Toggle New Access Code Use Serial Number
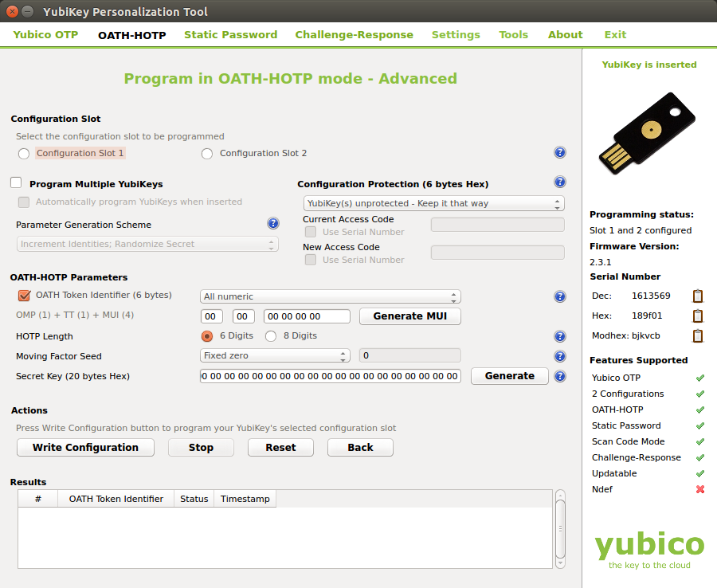 click(x=311, y=260)
